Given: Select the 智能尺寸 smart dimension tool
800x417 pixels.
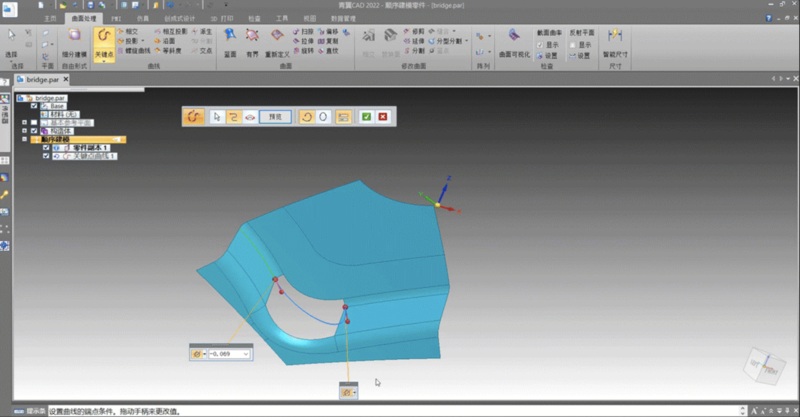Looking at the screenshot, I should coord(614,42).
